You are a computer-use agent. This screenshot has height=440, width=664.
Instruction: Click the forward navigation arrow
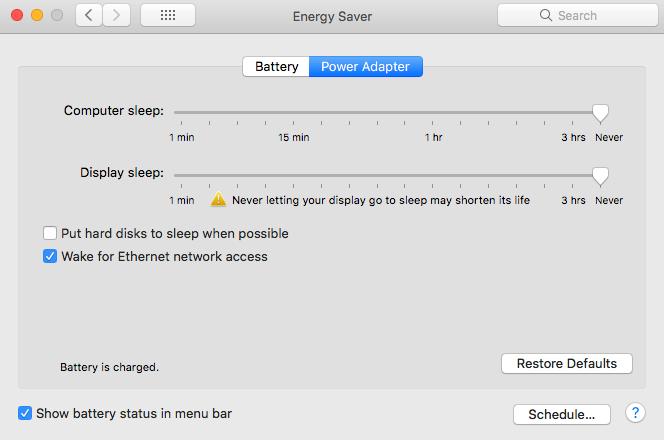116,16
